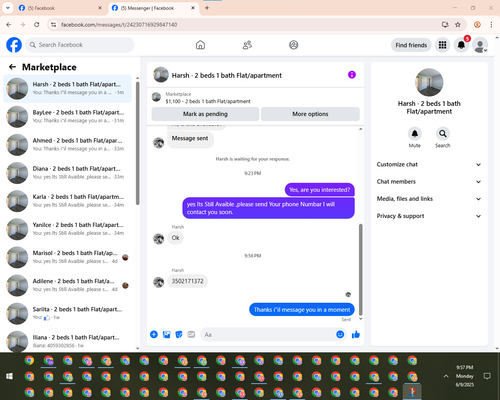This screenshot has width=500, height=400.
Task: Open Windows Start button
Action: tap(9, 376)
